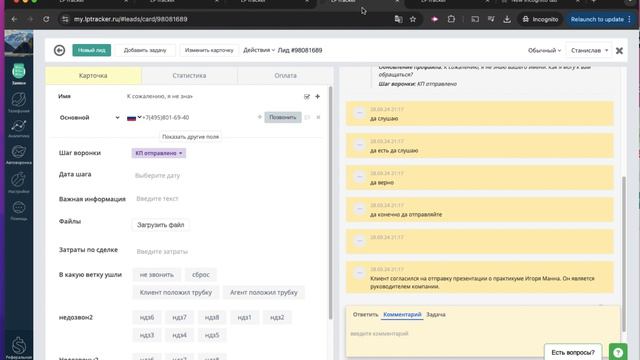This screenshot has height=360, width=640.
Task: Select the Комментарий tab
Action: [x=402, y=315]
